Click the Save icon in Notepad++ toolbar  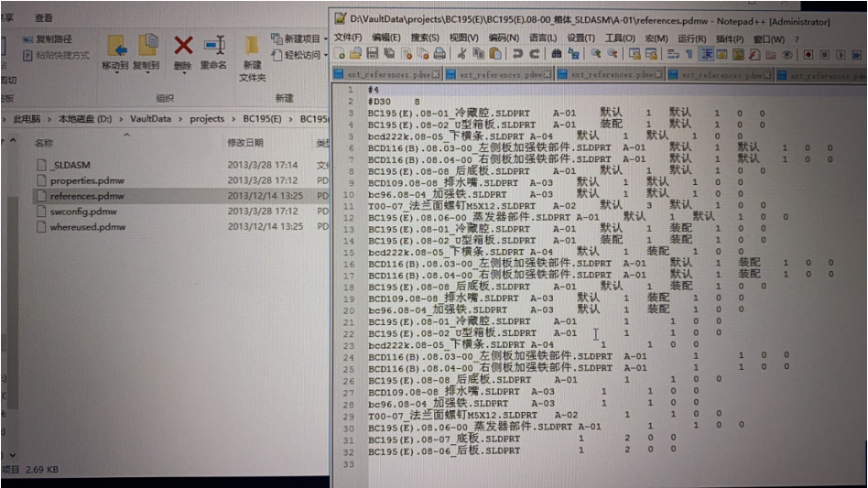(x=371, y=55)
